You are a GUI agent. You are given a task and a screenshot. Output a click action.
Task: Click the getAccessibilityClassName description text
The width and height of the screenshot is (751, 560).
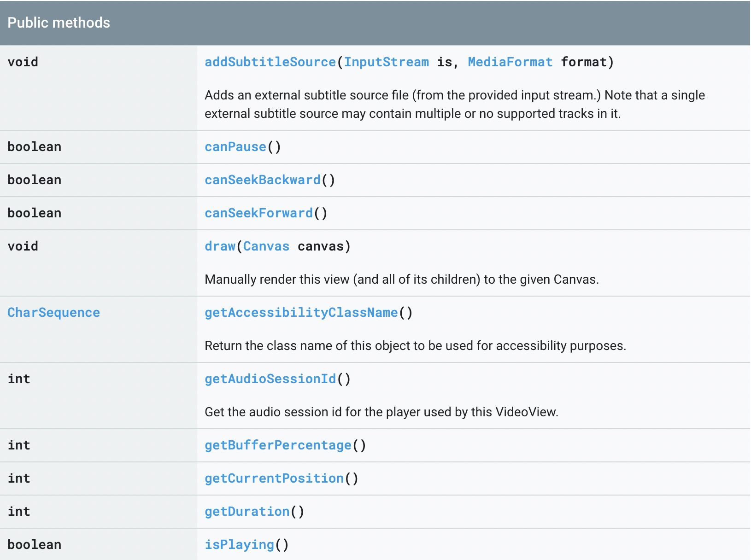pos(415,346)
